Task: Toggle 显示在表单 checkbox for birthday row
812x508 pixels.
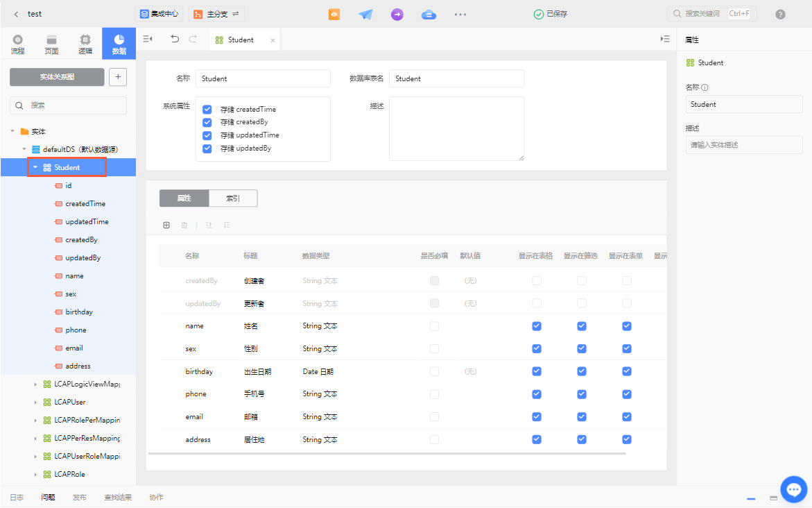Action: pos(627,371)
